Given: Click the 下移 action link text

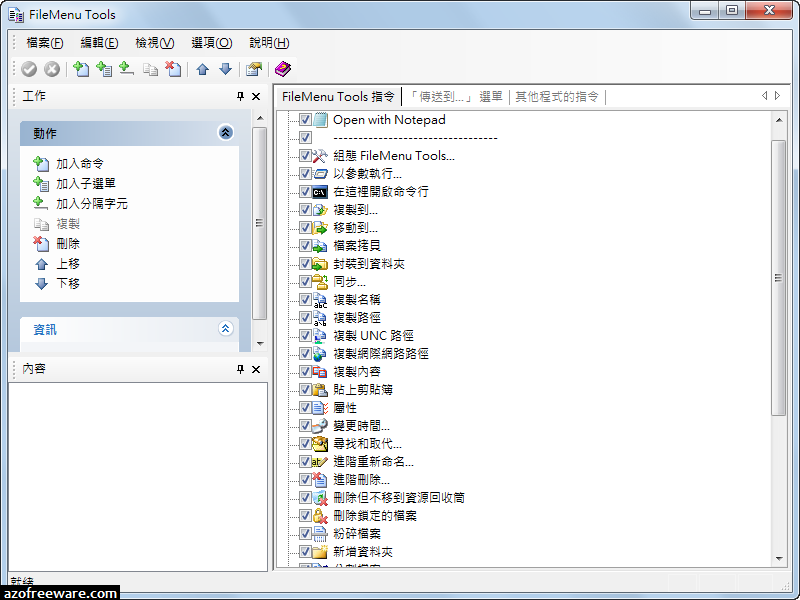Looking at the screenshot, I should tap(68, 284).
